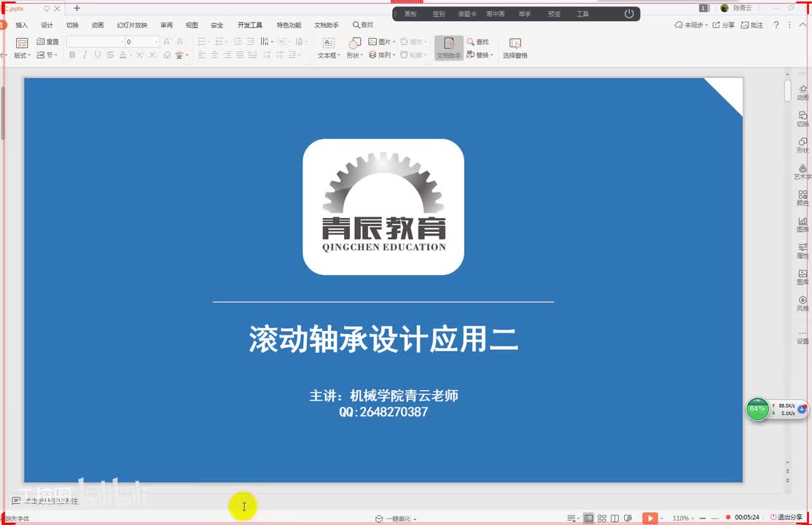Open the 属性 panel in right sidebar
812x525 pixels.
(803, 250)
